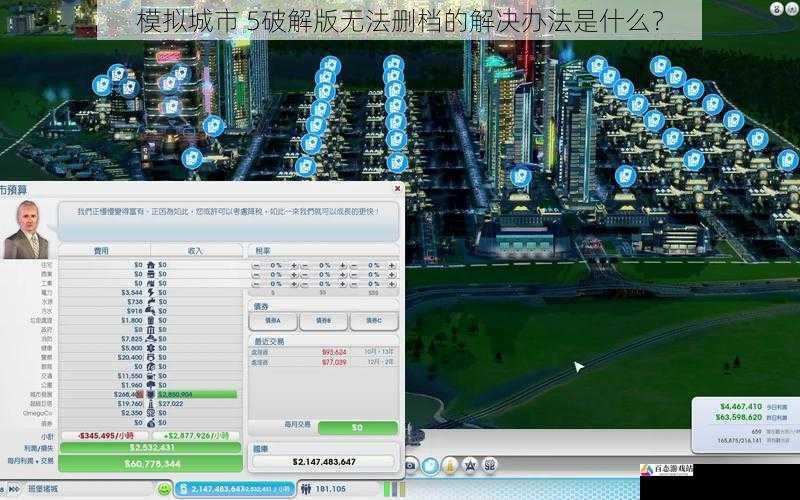Viewport: 800px width, 500px height.
Task: Click the residential house icon in budget list
Action: 151,265
